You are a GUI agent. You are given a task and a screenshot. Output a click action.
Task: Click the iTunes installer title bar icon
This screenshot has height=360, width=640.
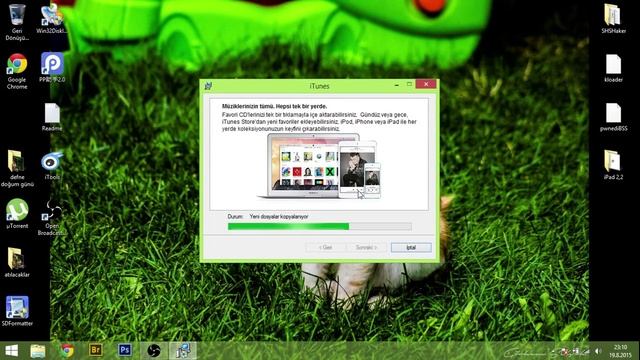(208, 86)
